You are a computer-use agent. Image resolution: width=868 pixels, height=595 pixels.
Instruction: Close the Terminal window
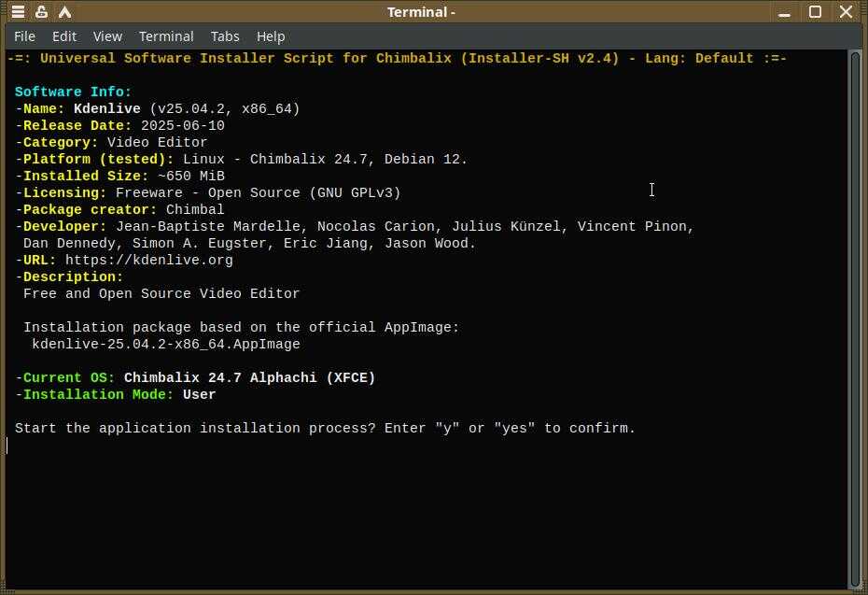tap(846, 12)
